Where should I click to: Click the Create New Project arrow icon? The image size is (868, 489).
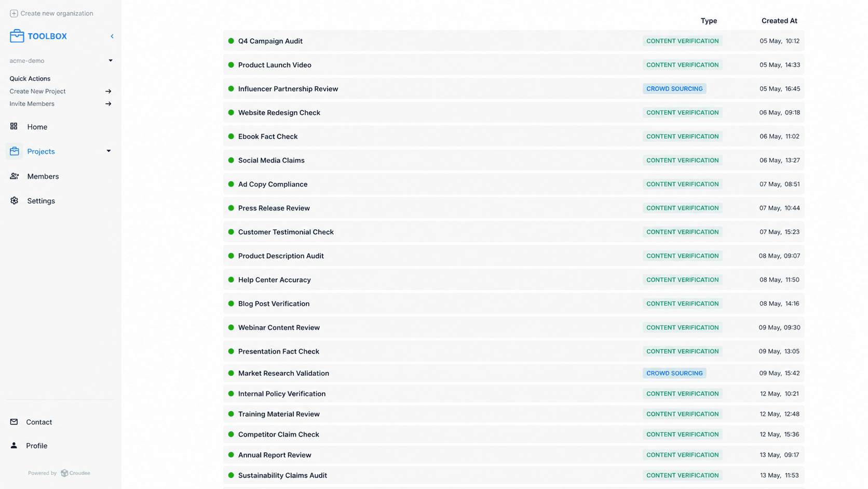click(108, 91)
